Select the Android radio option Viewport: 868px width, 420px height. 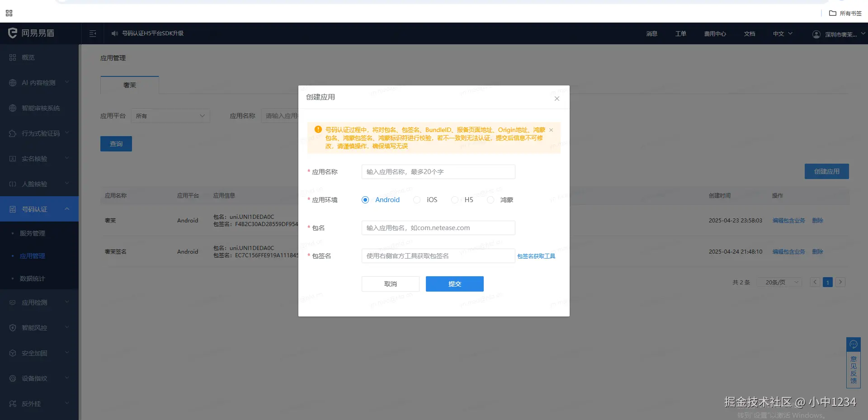[x=365, y=200]
